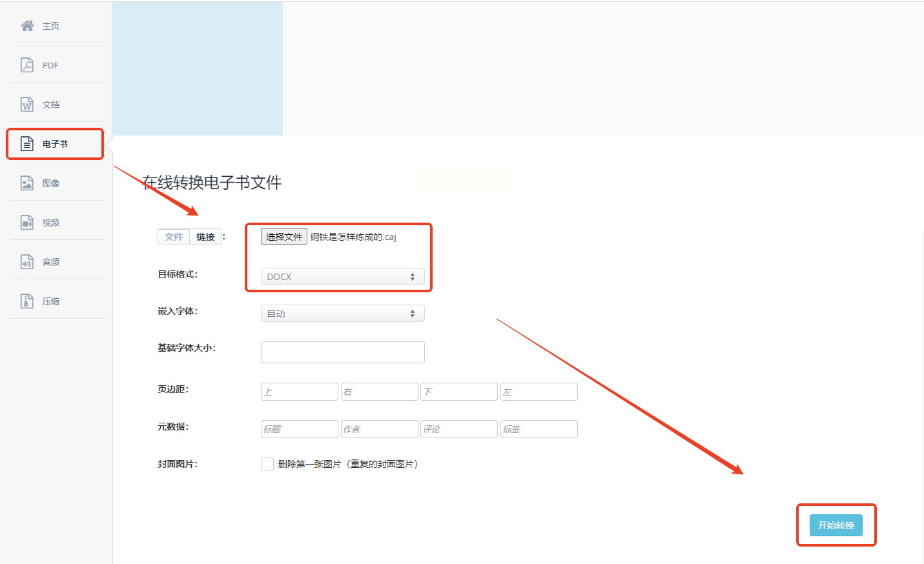Click the 开始转换 button

pyautogui.click(x=836, y=525)
